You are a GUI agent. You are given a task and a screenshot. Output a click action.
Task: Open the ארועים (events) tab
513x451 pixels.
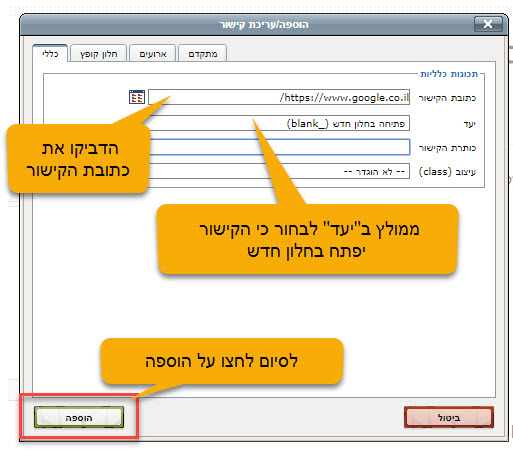tap(153, 54)
